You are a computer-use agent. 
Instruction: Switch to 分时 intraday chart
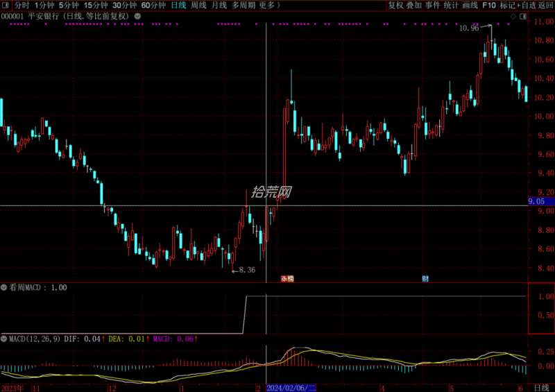coord(22,6)
